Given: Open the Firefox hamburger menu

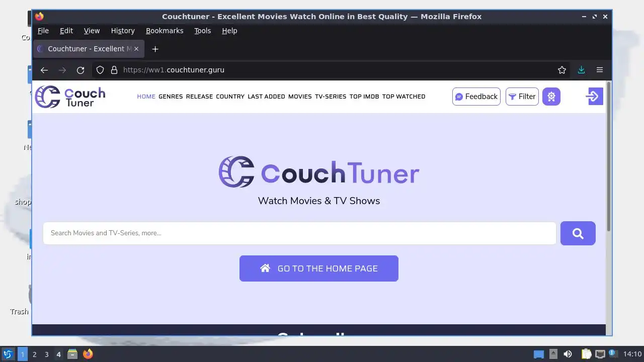Looking at the screenshot, I should [600, 70].
